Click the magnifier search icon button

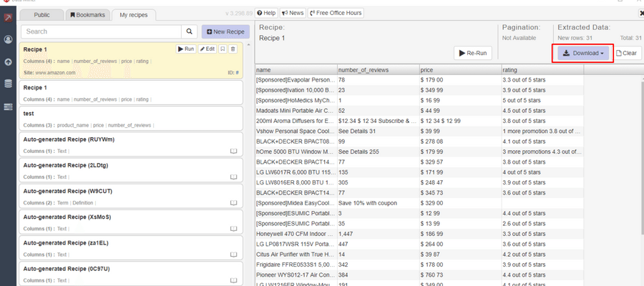190,31
